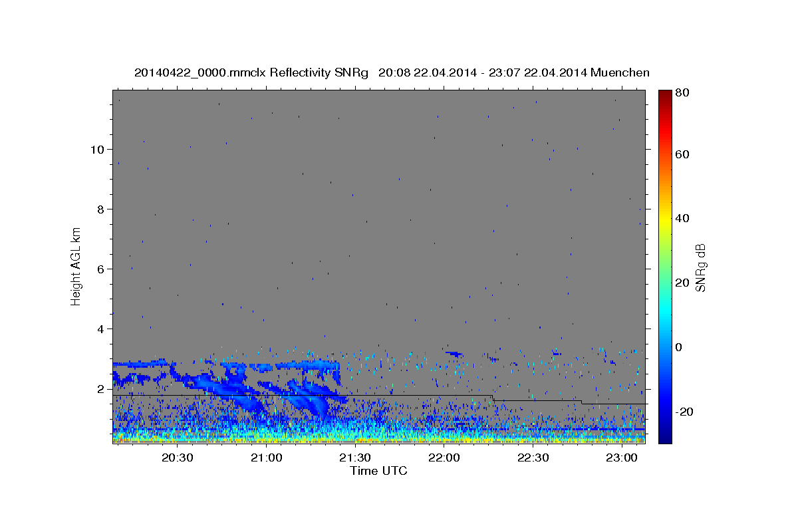The height and width of the screenshot is (532, 798).
Task: Click the colorbar value -20
Action: [x=685, y=412]
